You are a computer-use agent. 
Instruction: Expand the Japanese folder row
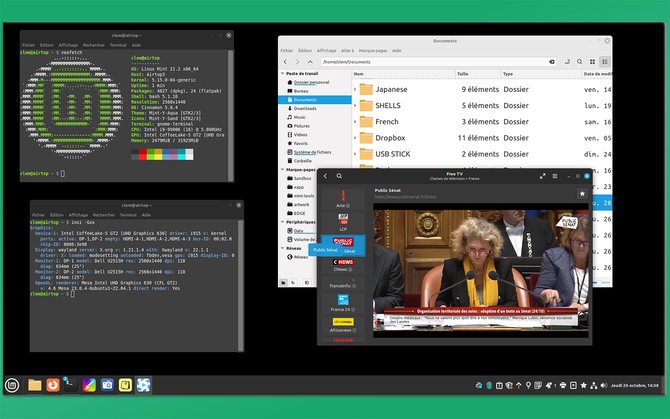355,89
